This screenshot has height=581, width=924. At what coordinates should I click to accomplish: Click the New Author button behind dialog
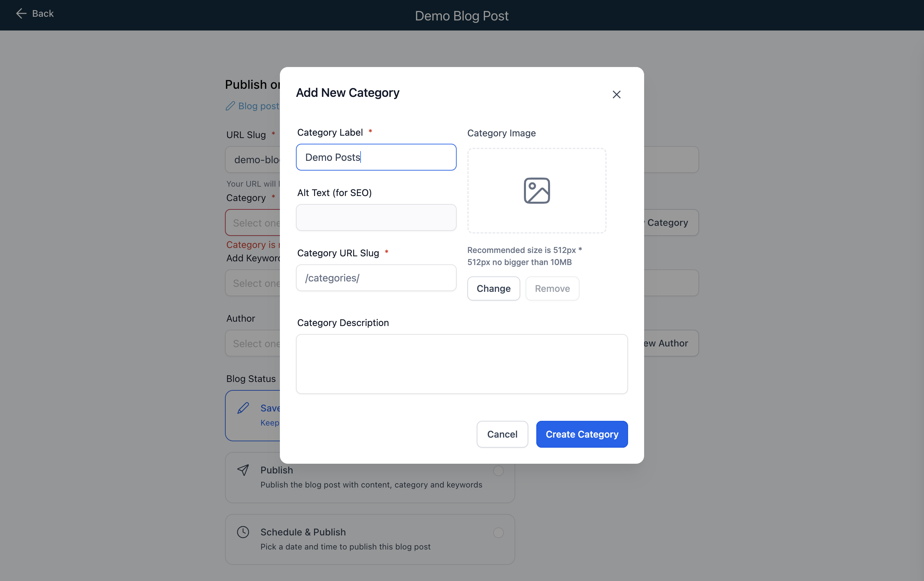click(671, 343)
